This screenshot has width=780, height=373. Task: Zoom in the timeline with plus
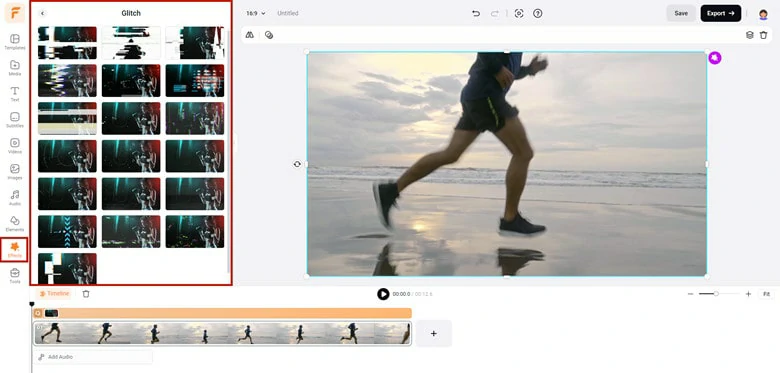click(748, 294)
